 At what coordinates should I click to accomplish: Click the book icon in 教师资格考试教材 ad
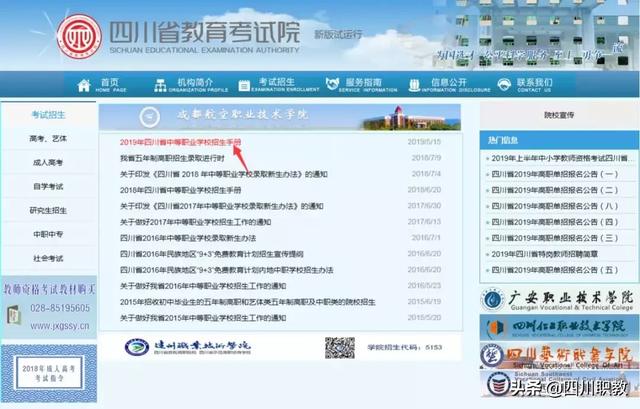14,315
